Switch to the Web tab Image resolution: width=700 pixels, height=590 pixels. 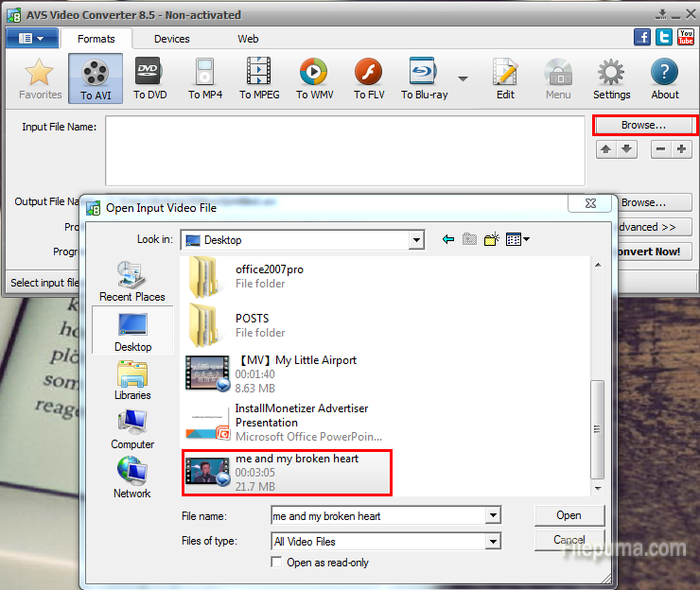(x=248, y=39)
